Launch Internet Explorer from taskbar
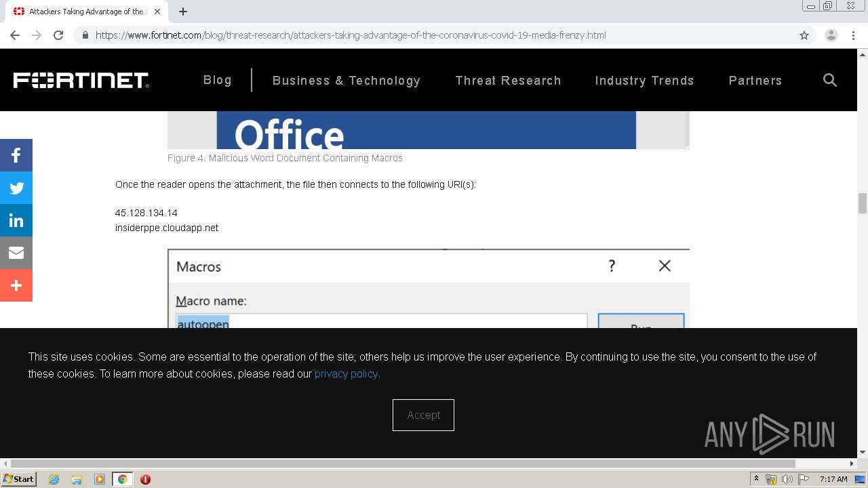Image resolution: width=868 pixels, height=488 pixels. point(54,479)
